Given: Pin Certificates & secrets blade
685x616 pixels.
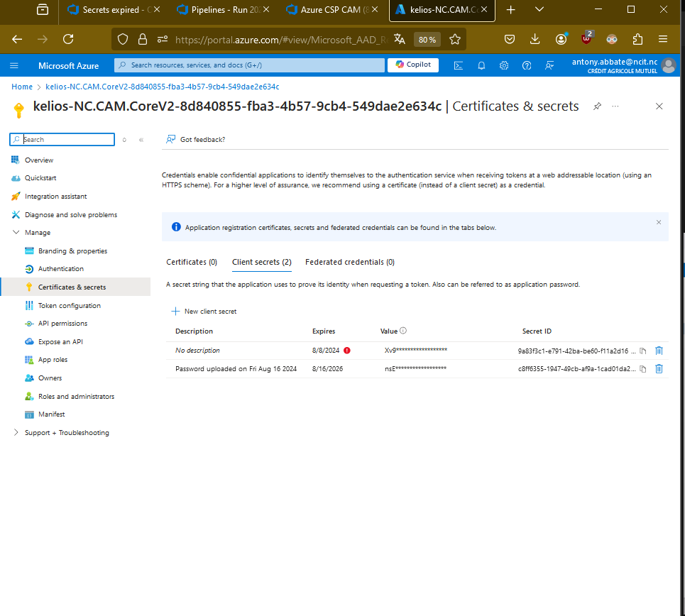Looking at the screenshot, I should click(597, 106).
